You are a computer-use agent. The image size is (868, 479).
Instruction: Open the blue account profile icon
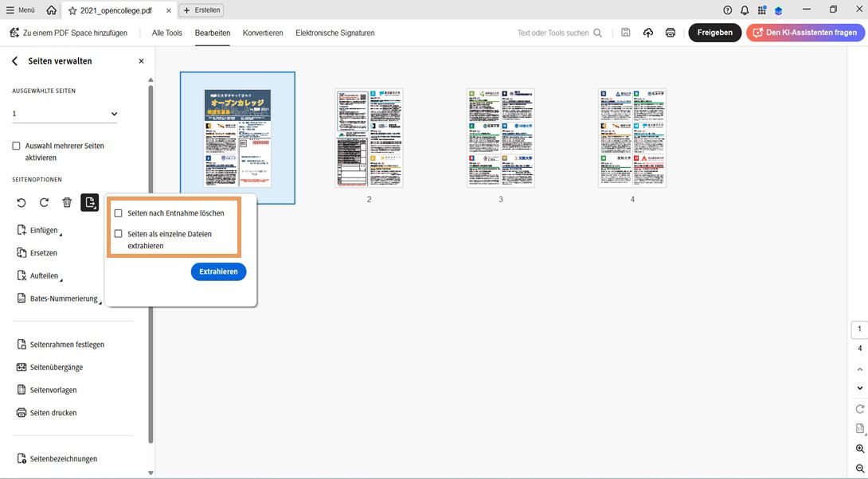click(x=778, y=10)
